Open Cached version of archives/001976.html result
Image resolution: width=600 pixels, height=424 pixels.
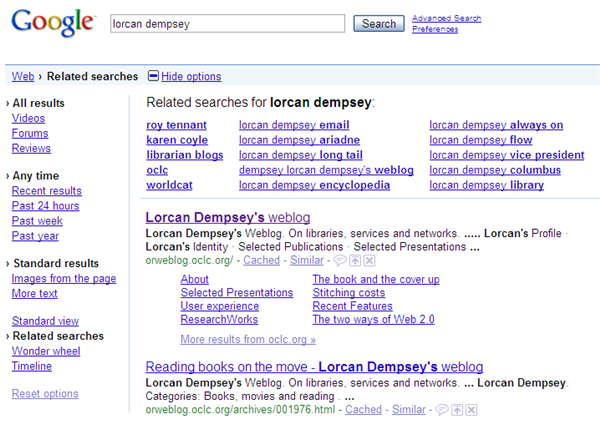click(x=364, y=409)
